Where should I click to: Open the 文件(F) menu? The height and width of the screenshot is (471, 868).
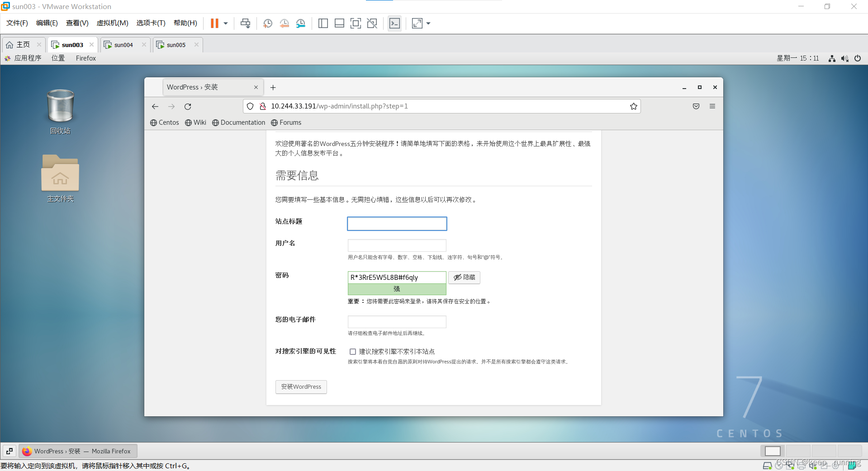click(x=17, y=23)
